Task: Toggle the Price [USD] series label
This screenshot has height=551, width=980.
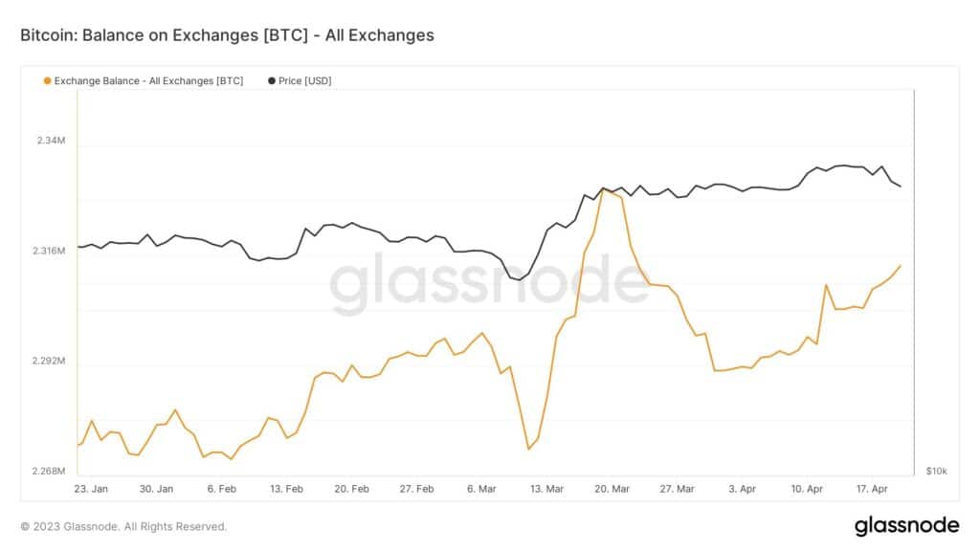Action: click(x=304, y=80)
